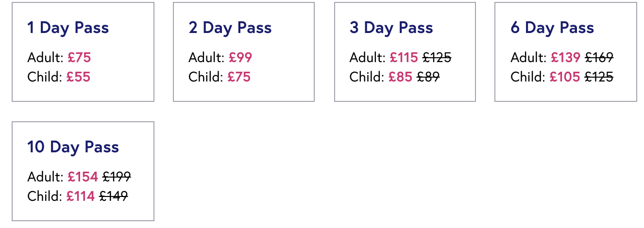Click 3 Day adult price £115
The height and width of the screenshot is (228, 644).
click(x=404, y=58)
